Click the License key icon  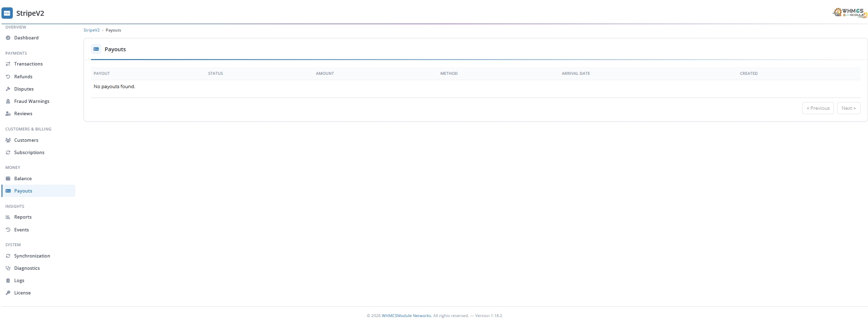pos(8,293)
